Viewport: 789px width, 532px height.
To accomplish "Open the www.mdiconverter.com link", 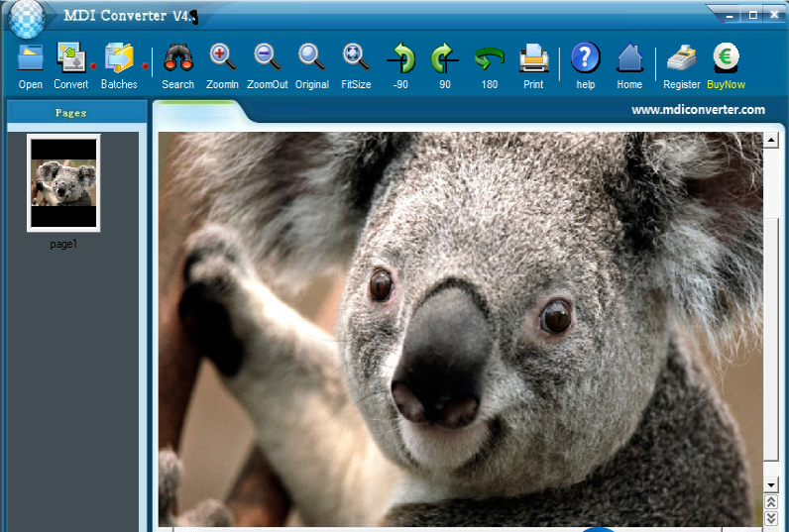I will tap(698, 110).
